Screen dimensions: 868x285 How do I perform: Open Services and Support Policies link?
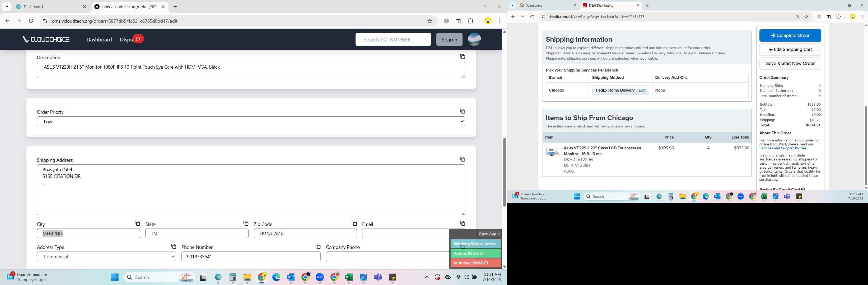coord(783,148)
